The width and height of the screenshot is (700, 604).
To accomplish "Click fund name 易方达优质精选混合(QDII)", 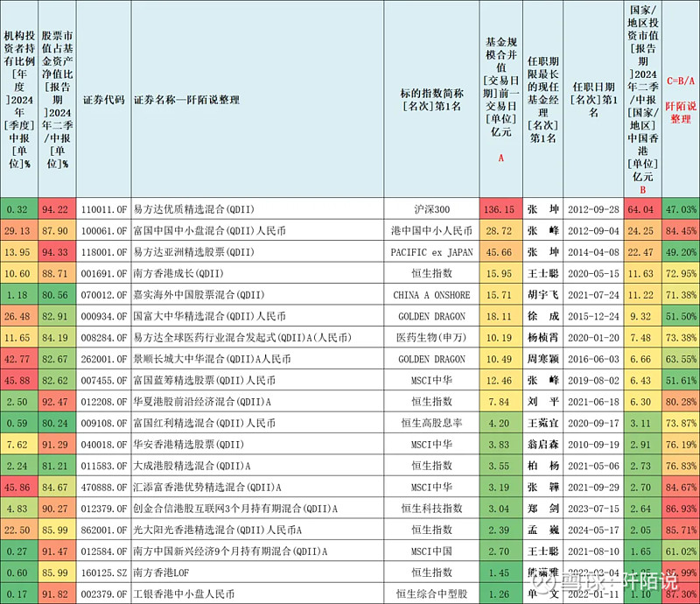I will [x=193, y=209].
